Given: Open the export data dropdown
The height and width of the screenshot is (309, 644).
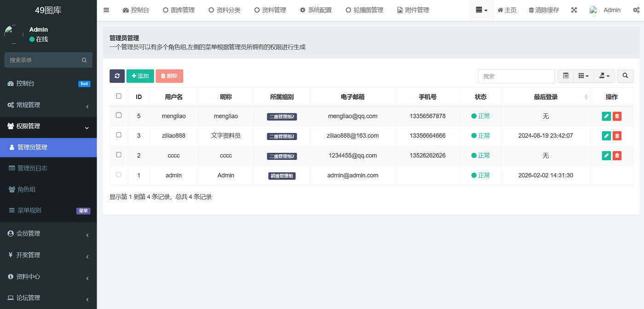Looking at the screenshot, I should 604,76.
